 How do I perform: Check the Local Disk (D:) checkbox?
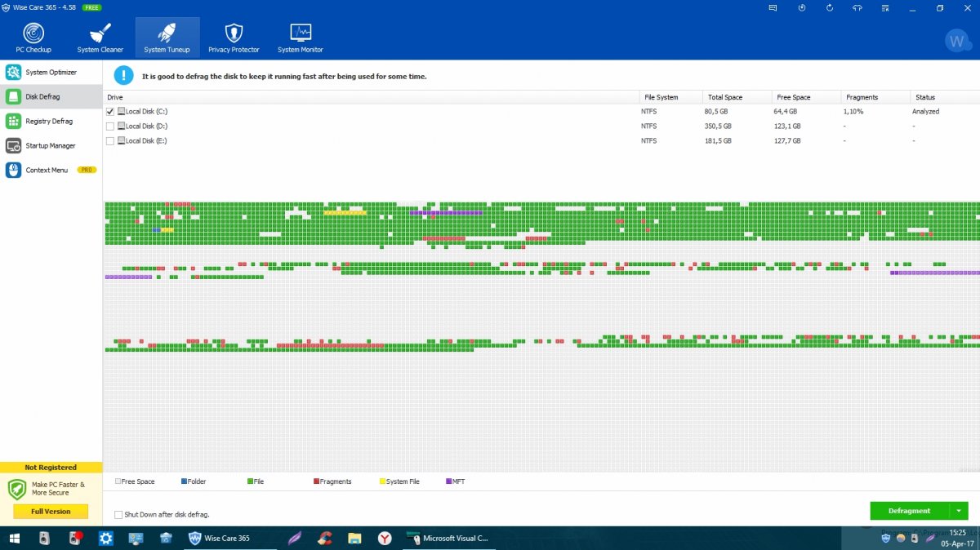click(110, 126)
